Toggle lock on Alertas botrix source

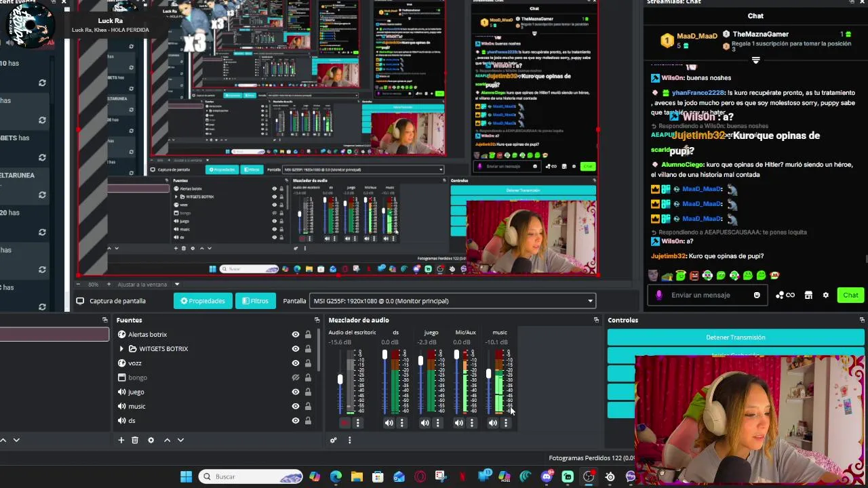(308, 334)
